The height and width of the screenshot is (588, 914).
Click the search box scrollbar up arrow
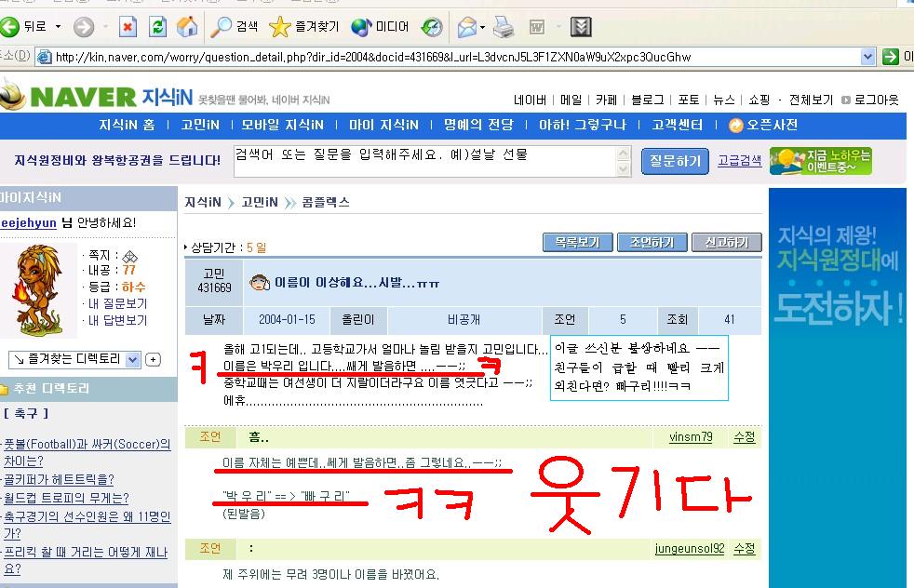click(624, 154)
